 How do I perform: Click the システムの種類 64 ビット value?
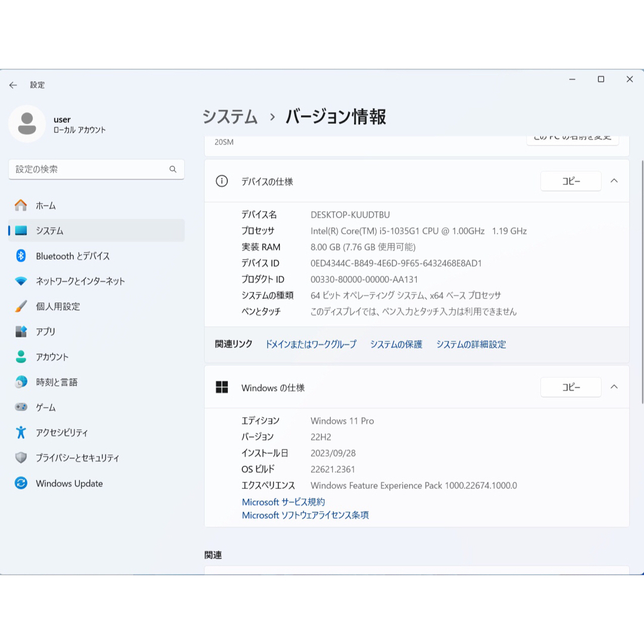406,295
